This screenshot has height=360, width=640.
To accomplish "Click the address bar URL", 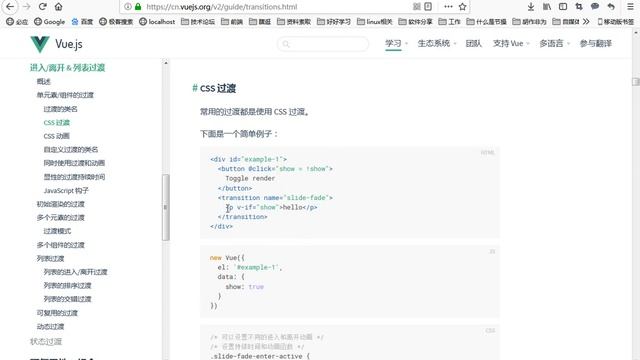I will [222, 7].
